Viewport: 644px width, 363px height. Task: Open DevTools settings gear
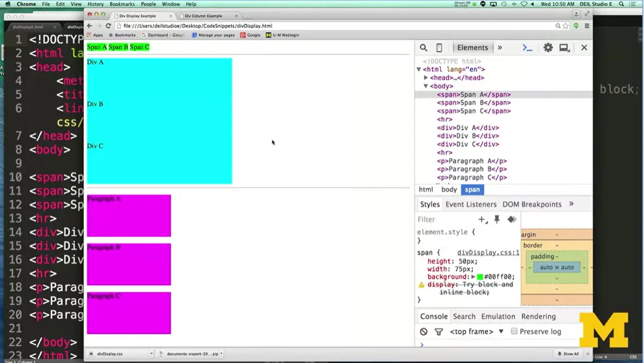pos(548,47)
